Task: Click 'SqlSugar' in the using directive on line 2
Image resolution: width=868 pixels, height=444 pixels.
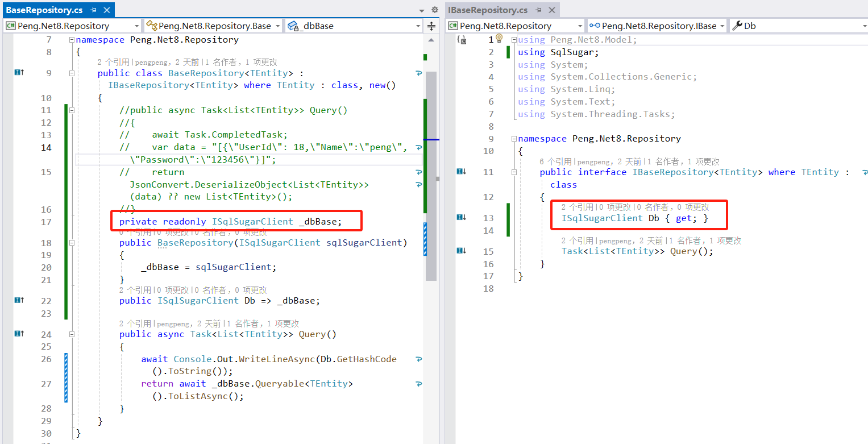Action: 572,52
